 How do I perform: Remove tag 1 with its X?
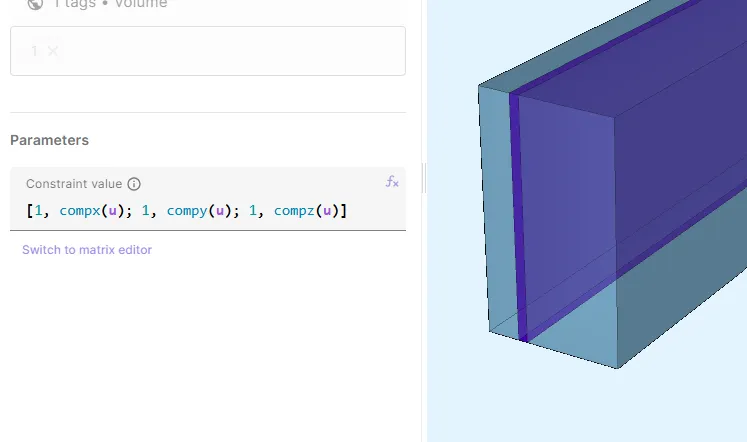(53, 51)
